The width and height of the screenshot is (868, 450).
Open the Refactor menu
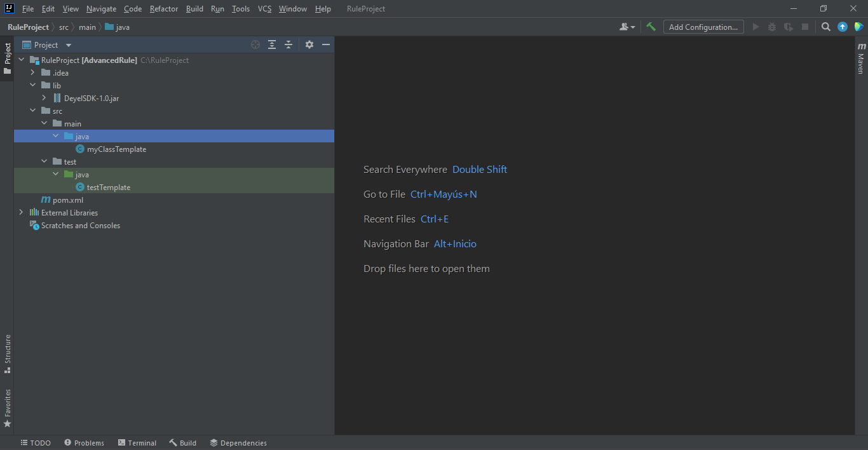(x=163, y=9)
